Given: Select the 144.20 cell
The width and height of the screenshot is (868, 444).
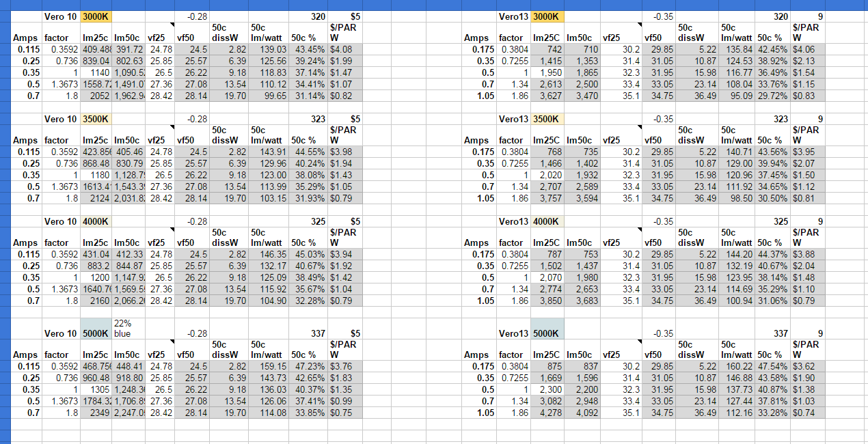Looking at the screenshot, I should coord(736,254).
